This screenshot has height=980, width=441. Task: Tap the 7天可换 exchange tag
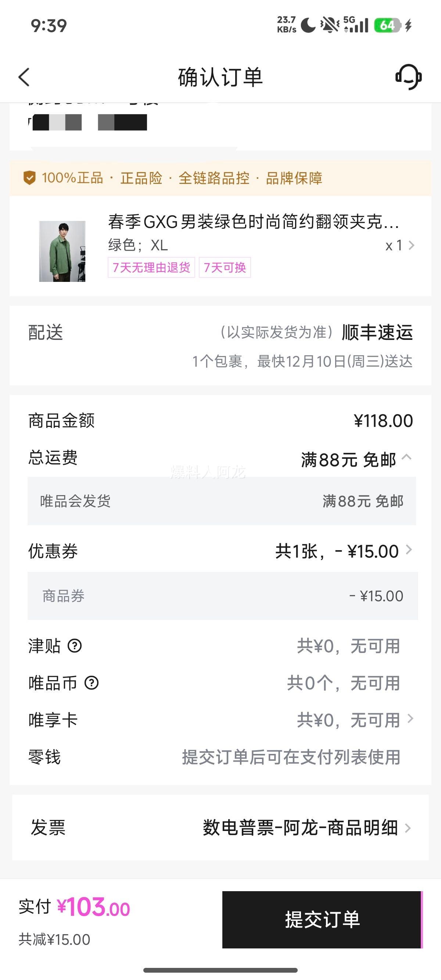tap(225, 268)
